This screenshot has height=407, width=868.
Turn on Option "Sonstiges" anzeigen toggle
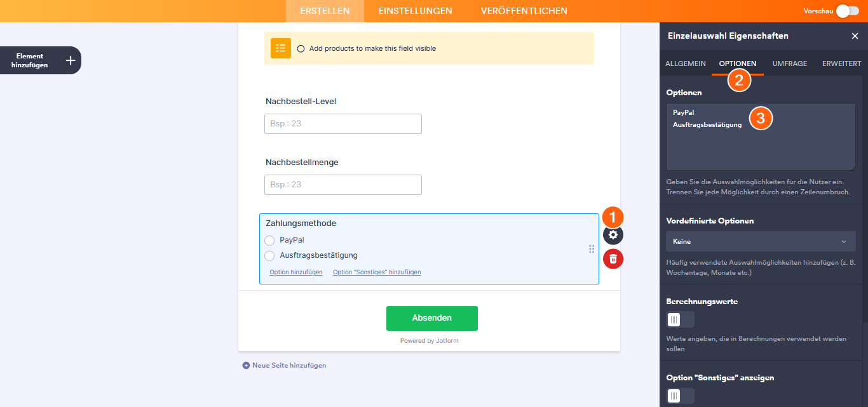pos(679,396)
